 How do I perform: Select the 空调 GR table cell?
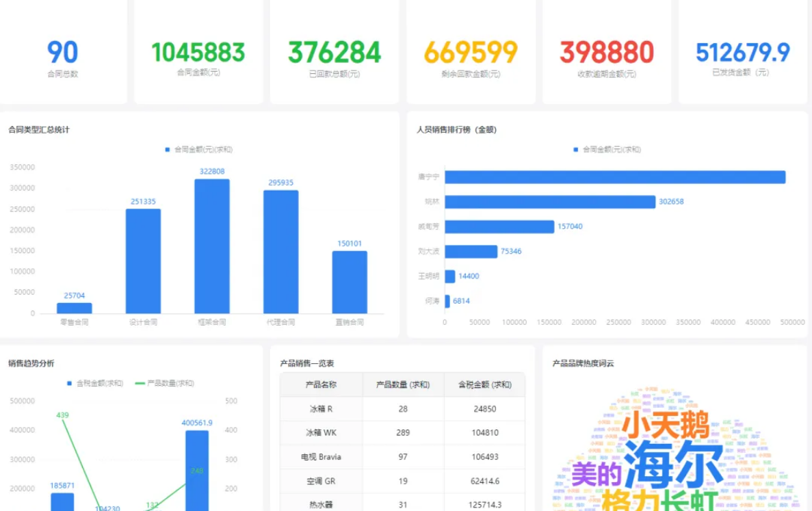click(321, 481)
